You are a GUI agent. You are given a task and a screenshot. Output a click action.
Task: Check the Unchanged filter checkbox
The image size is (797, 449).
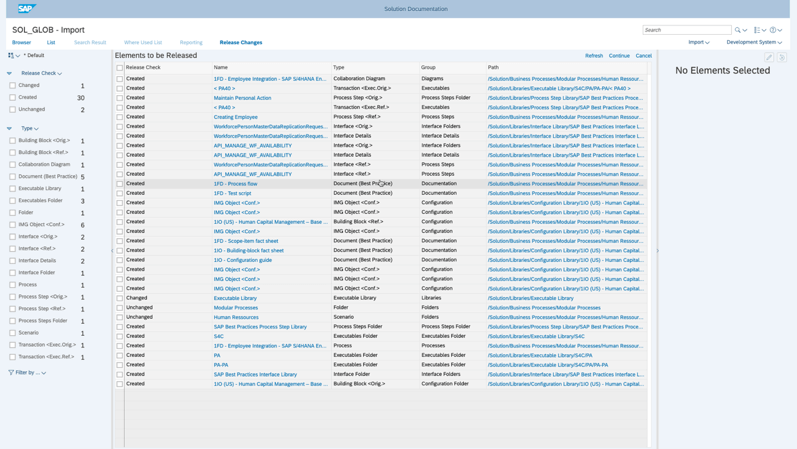click(x=13, y=109)
